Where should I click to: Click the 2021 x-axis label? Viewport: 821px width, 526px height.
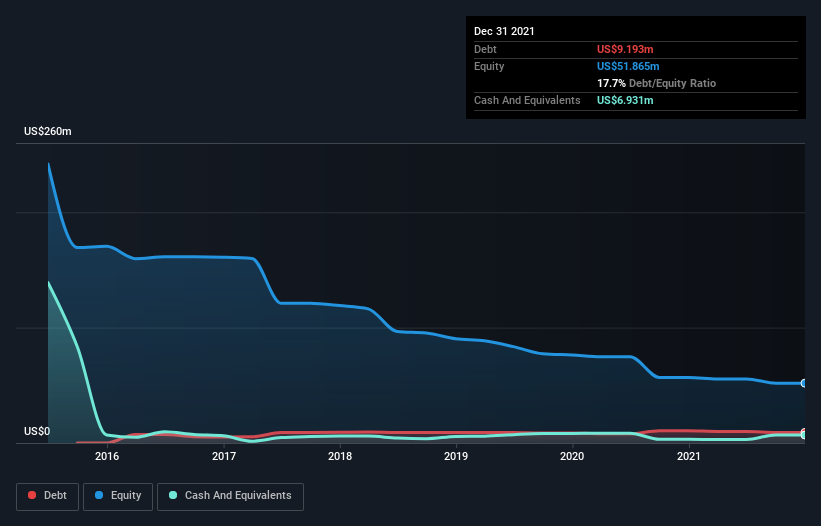(x=689, y=456)
